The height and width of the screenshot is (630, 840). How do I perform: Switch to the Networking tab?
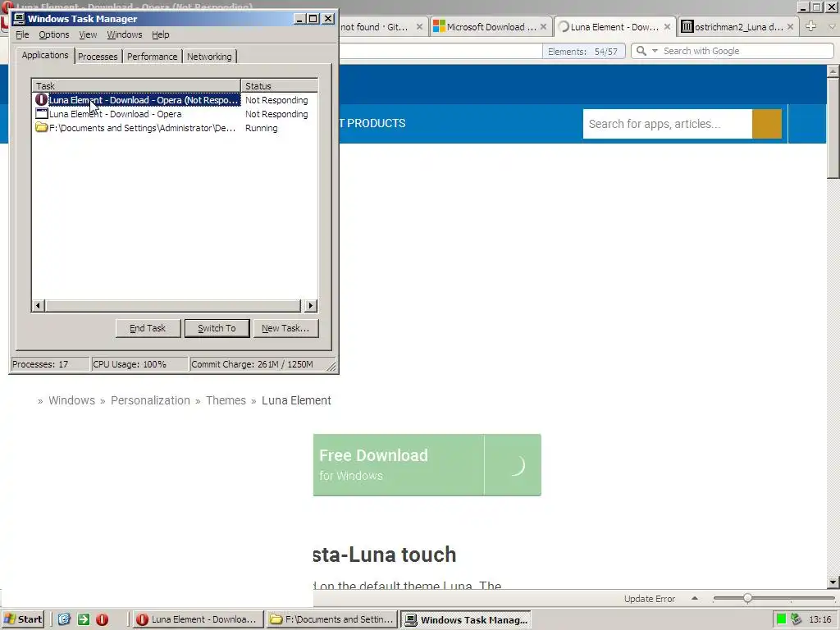point(209,57)
